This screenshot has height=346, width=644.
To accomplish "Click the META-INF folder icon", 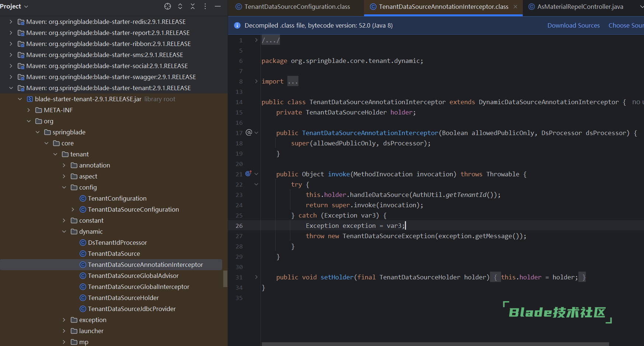I will pyautogui.click(x=39, y=110).
